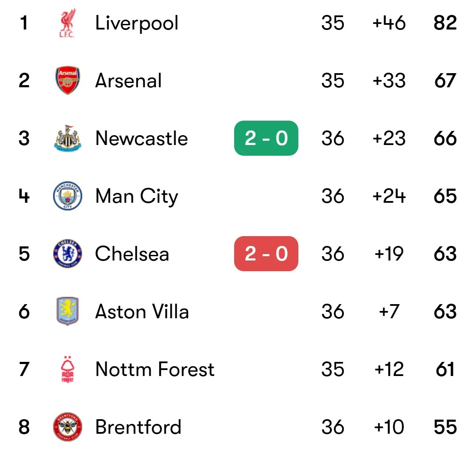The width and height of the screenshot is (476, 450).
Task: Open Chelsea's red 2 - 0 score badge
Action: (266, 254)
